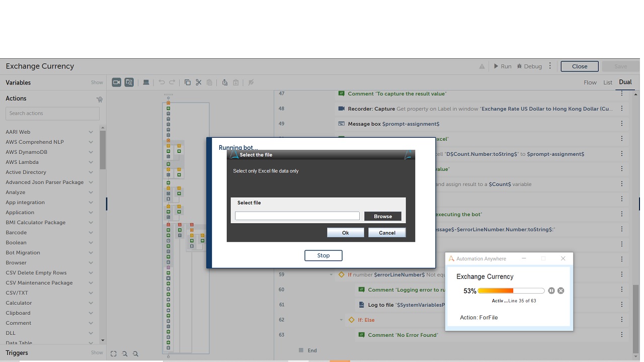Pause the bot in the progress window
The height and width of the screenshot is (362, 644).
pyautogui.click(x=551, y=291)
